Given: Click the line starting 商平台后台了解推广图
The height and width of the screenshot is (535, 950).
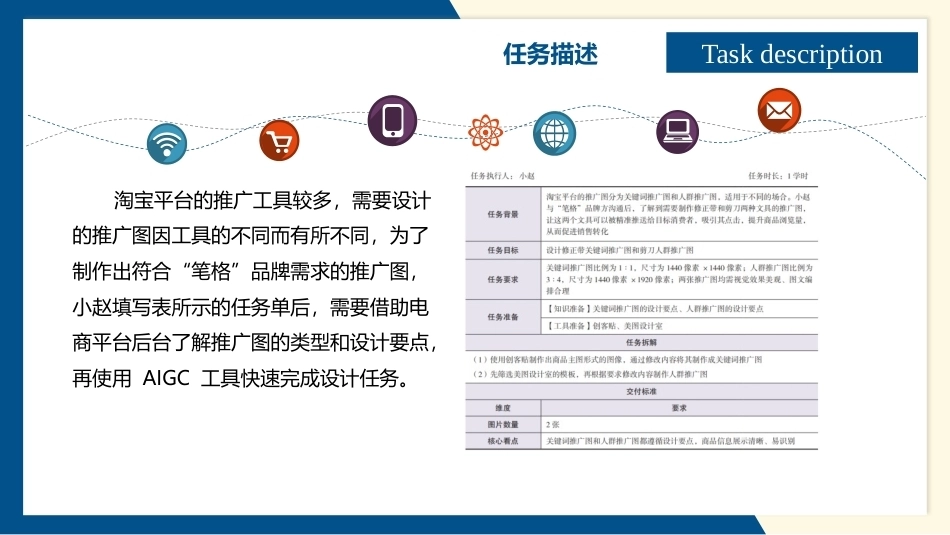Looking at the screenshot, I should 254,342.
